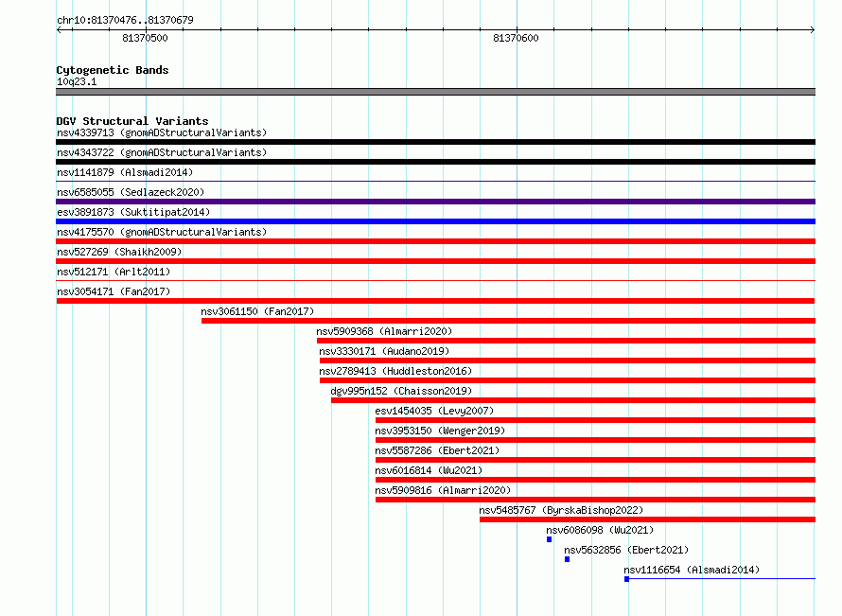This screenshot has height=616, width=842.
Task: Click the black bar under nsv4339713
Action: (435, 142)
